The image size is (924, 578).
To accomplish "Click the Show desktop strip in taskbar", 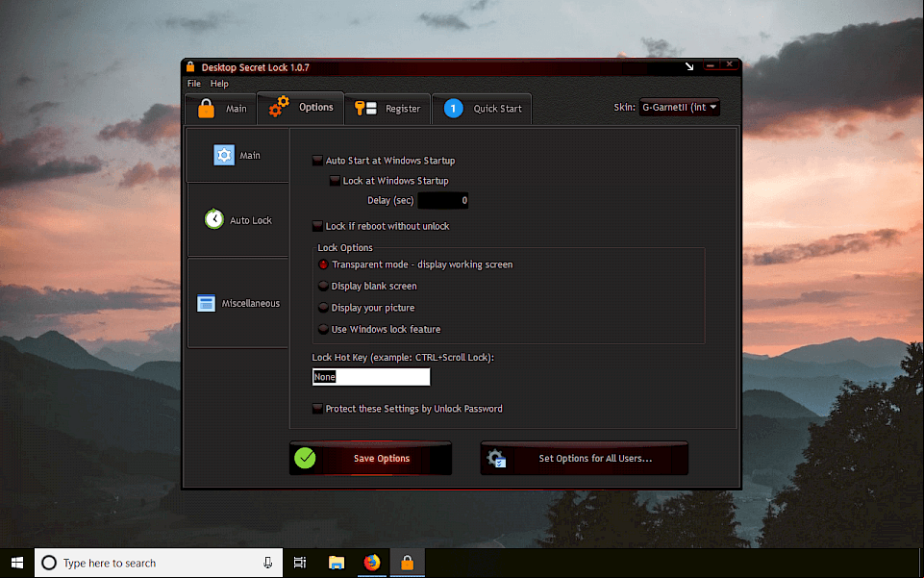I will click(x=921, y=563).
